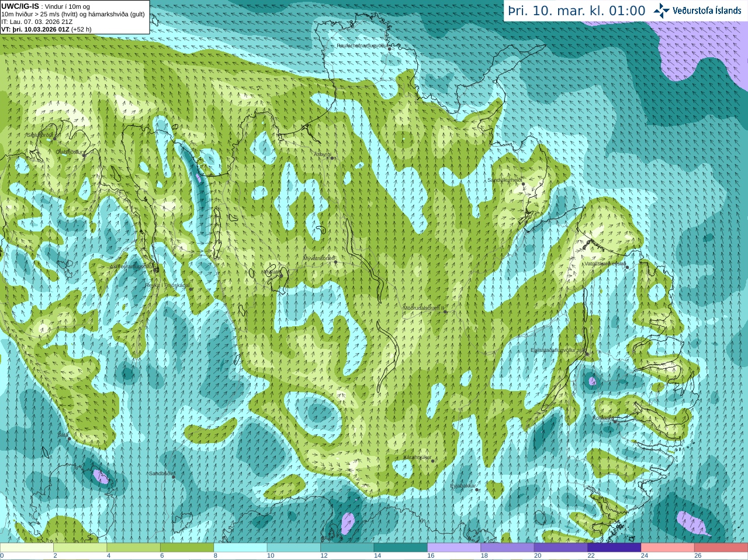
Task: Click the '10m hviður > 25 m/s' description line
Action: pyautogui.click(x=73, y=14)
